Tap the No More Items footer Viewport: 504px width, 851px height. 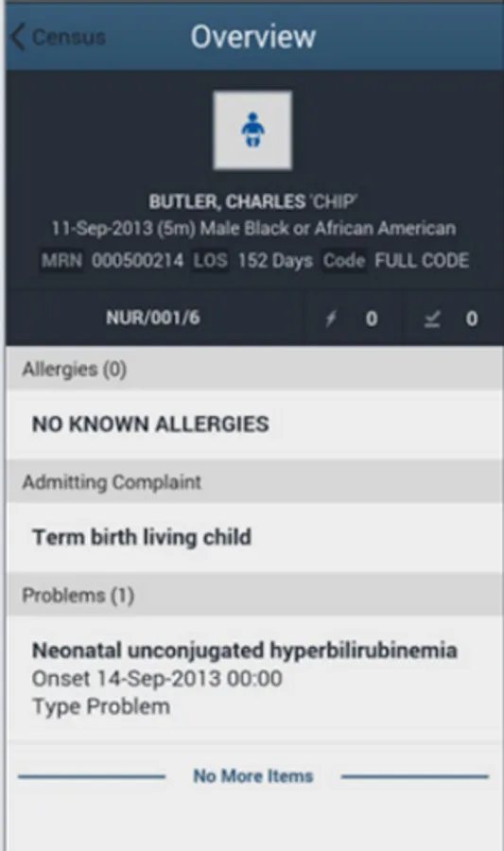pyautogui.click(x=253, y=776)
